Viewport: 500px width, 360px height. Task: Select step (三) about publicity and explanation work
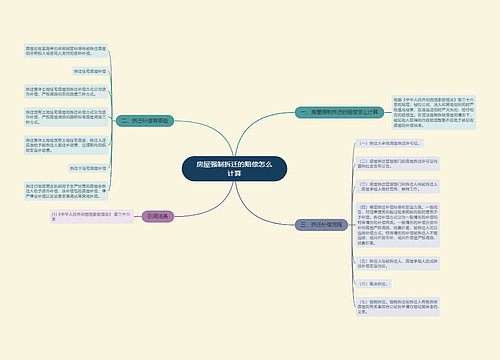coord(398,186)
